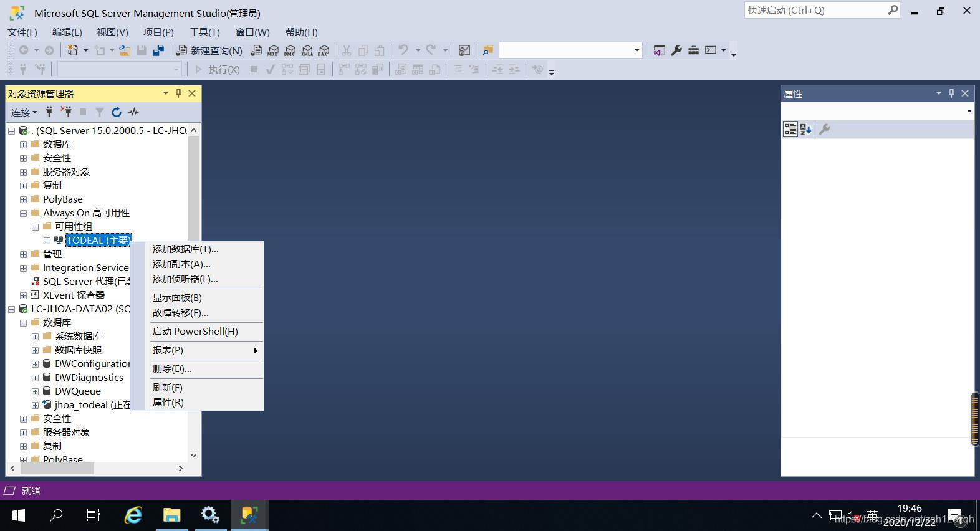
Task: Click the DAX query icon
Action: [324, 50]
